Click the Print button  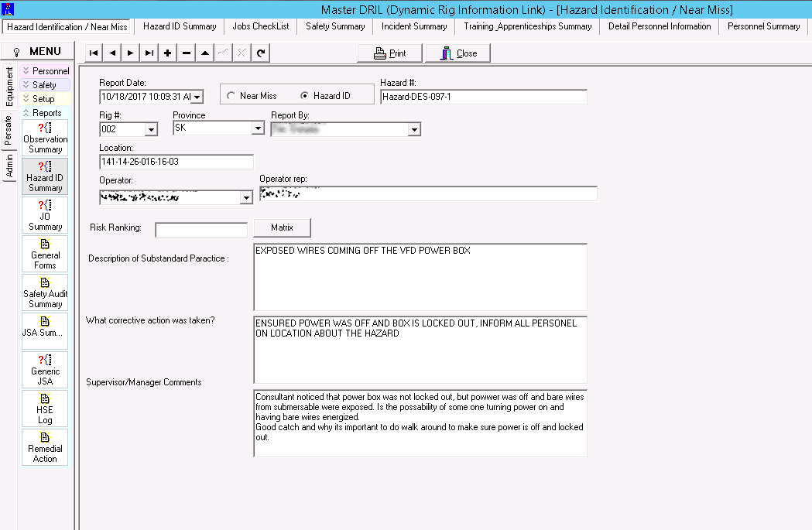click(x=390, y=53)
